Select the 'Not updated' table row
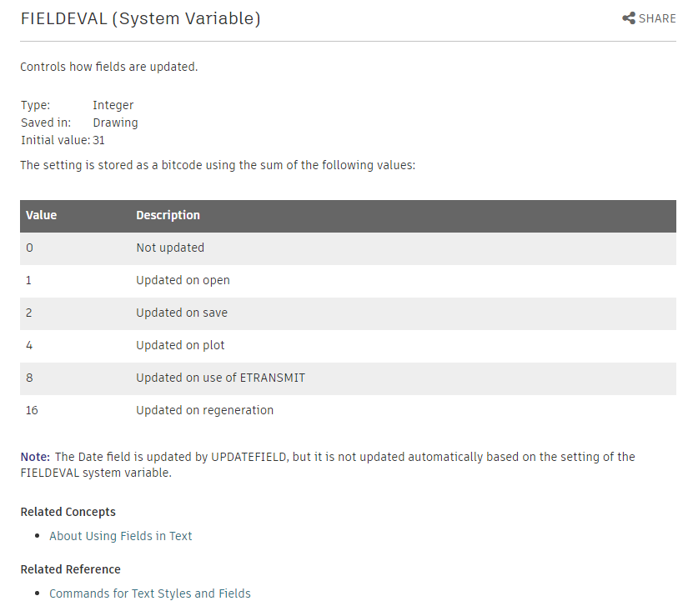 pyautogui.click(x=348, y=248)
